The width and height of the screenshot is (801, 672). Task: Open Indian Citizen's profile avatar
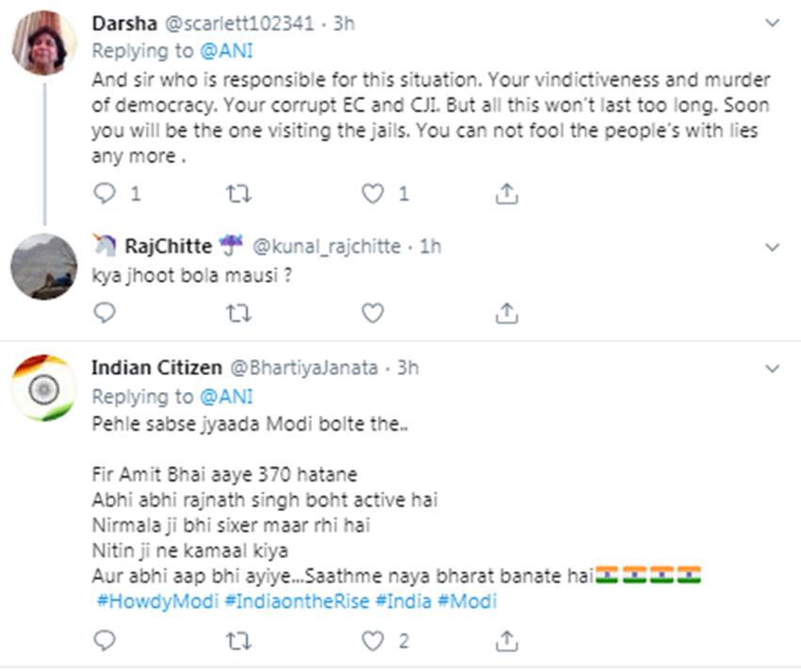pos(43,388)
